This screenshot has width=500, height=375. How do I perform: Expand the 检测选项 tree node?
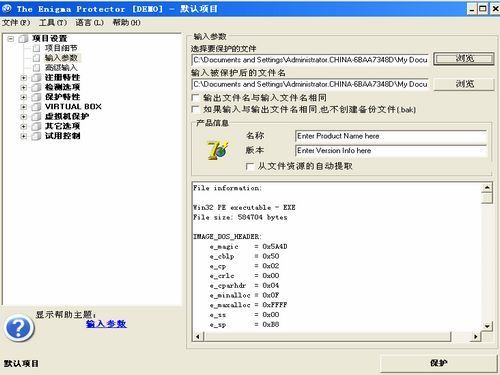23,88
